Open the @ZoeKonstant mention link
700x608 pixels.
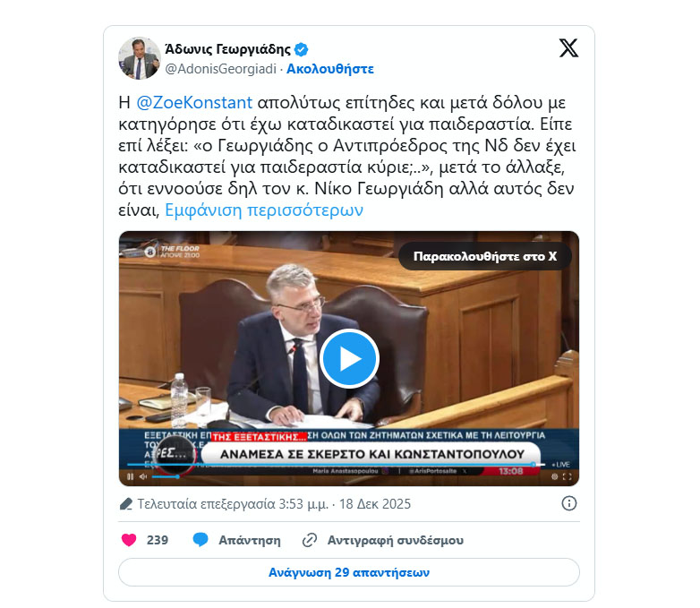194,103
